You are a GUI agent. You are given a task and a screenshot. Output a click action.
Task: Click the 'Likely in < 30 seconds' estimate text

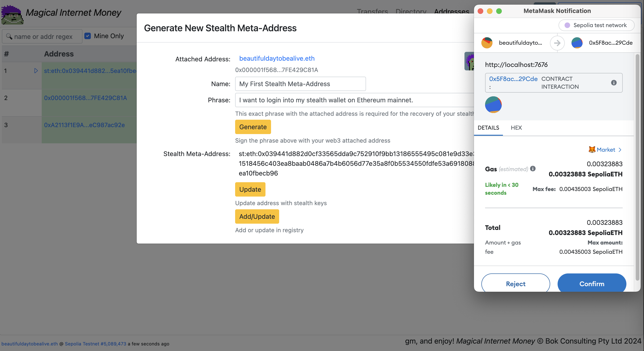[x=502, y=189]
